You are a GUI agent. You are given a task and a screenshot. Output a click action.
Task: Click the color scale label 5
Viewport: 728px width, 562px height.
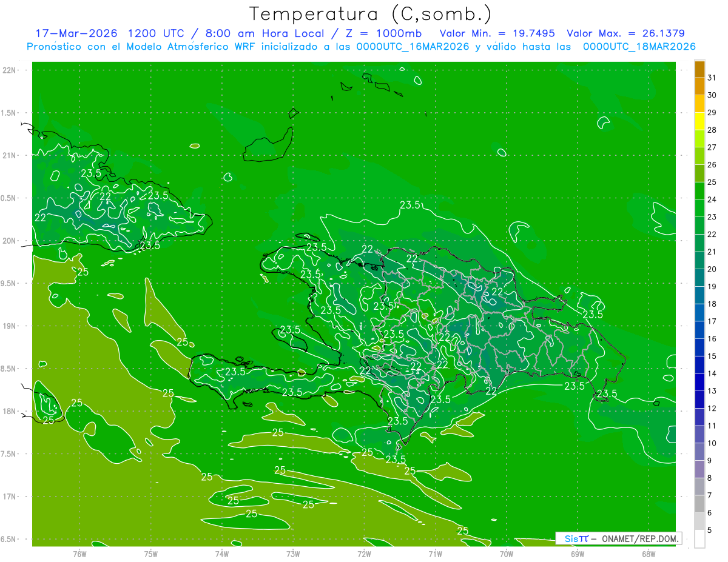coord(709,530)
